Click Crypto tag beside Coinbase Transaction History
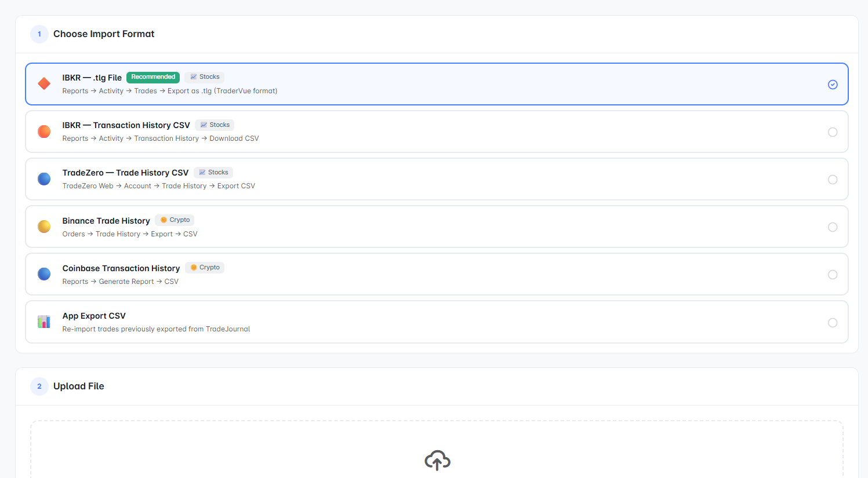Image resolution: width=868 pixels, height=478 pixels. pos(205,268)
